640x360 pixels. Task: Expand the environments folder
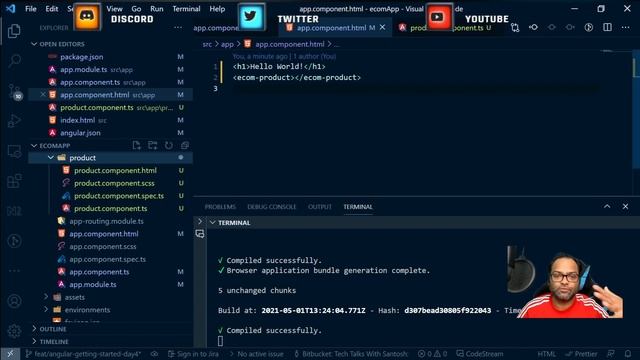pyautogui.click(x=46, y=310)
